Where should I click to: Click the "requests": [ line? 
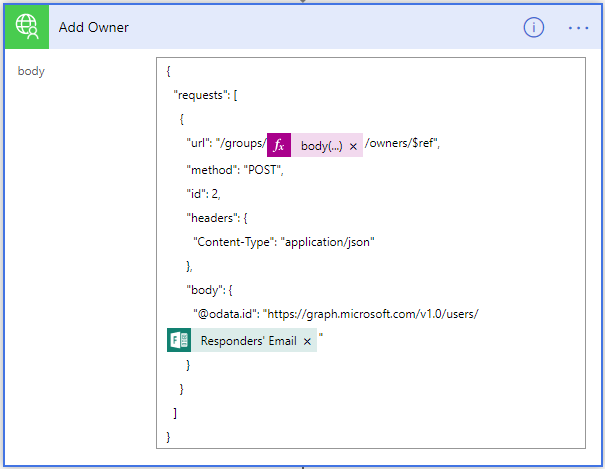tap(205, 95)
